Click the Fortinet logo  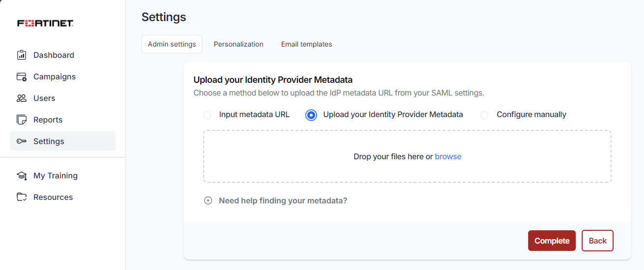tap(45, 23)
